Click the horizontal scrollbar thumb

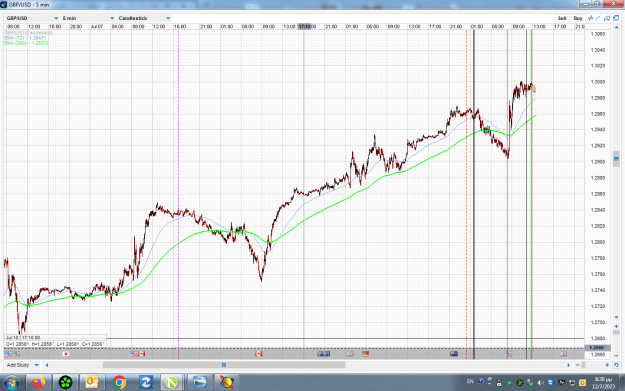[224, 365]
